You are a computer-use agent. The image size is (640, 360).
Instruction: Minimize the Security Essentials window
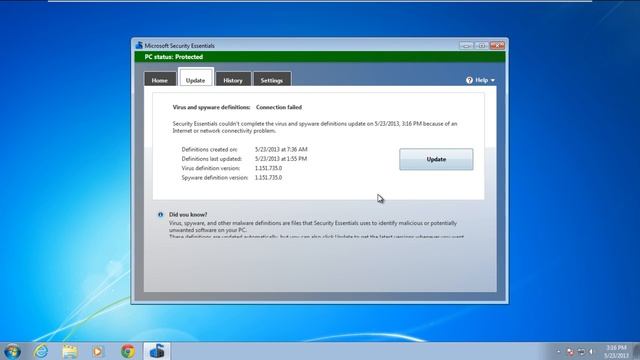tap(466, 45)
